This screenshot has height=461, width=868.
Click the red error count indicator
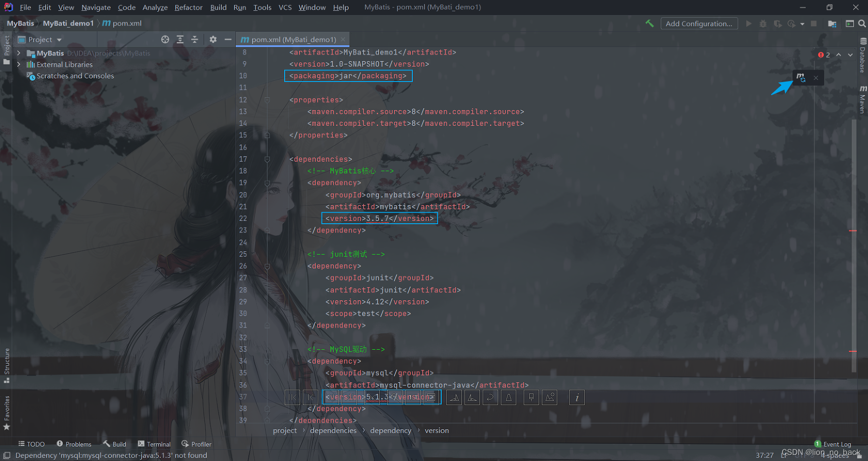tap(824, 55)
